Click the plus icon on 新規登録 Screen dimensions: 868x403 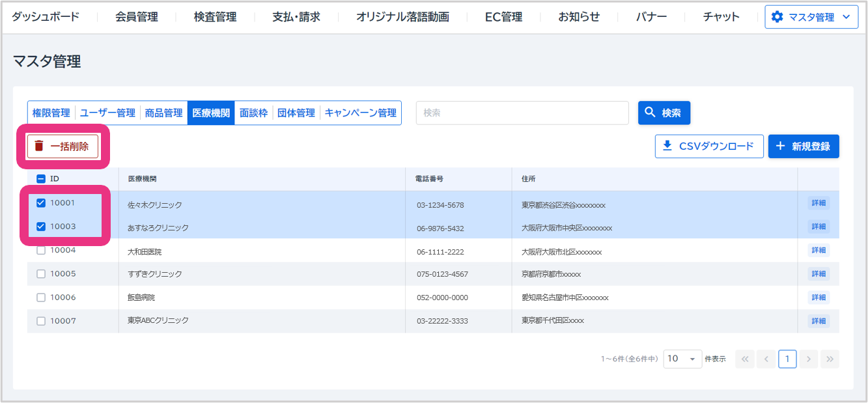pyautogui.click(x=780, y=146)
